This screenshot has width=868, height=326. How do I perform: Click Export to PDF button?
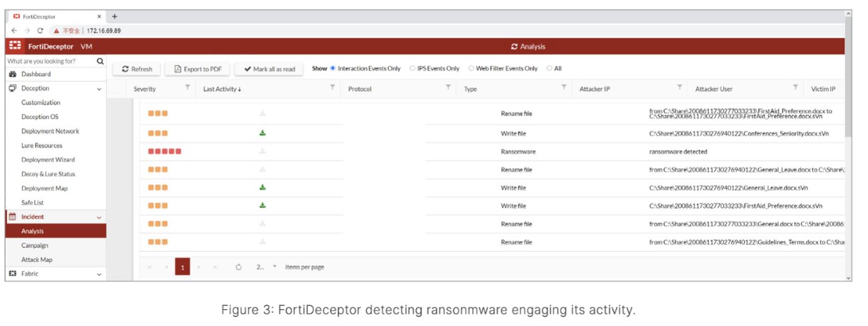tap(198, 69)
